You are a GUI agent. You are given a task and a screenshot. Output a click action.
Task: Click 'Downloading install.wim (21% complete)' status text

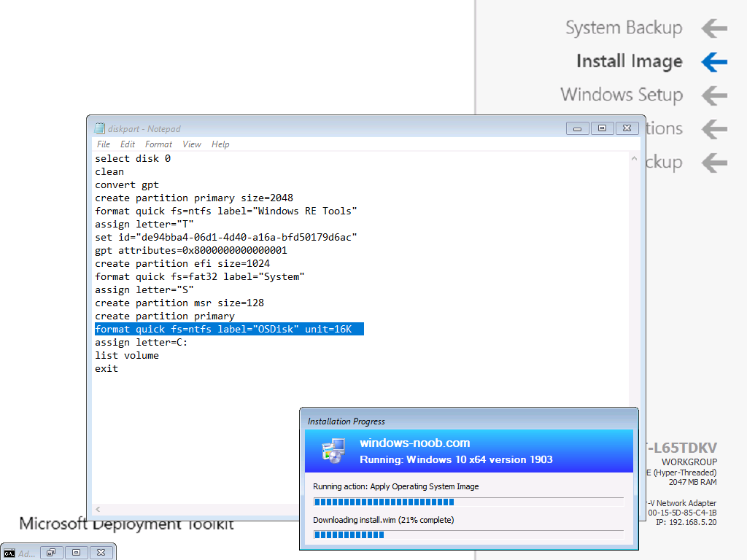[x=384, y=520]
